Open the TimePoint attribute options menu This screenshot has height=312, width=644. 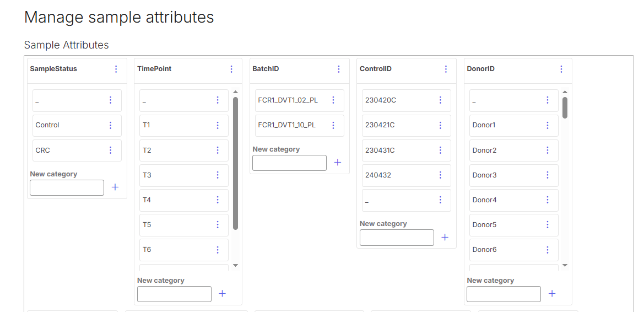[x=231, y=69]
